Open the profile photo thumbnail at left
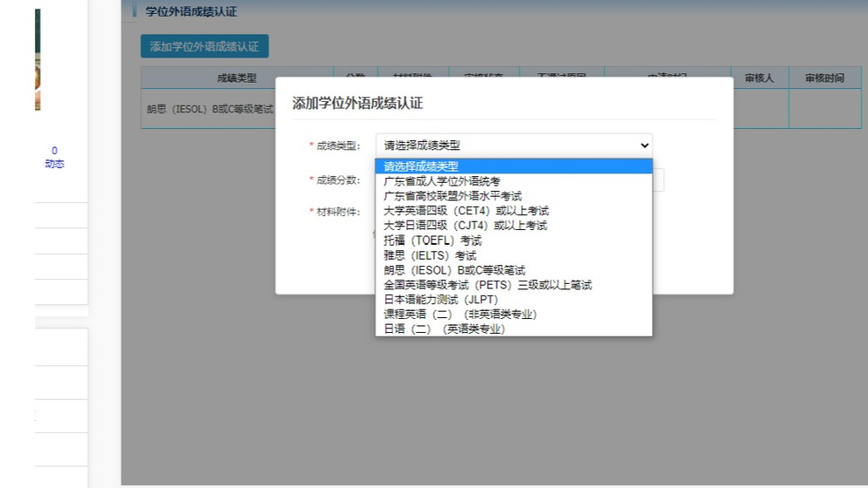 click(37, 59)
